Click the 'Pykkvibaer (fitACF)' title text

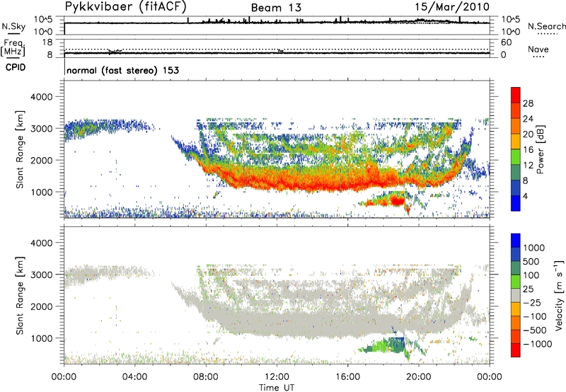(x=126, y=6)
